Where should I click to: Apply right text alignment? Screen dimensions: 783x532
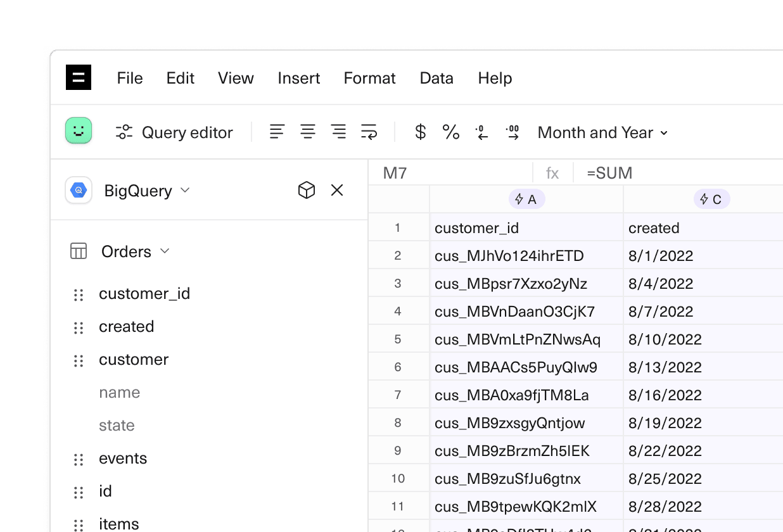tap(338, 131)
